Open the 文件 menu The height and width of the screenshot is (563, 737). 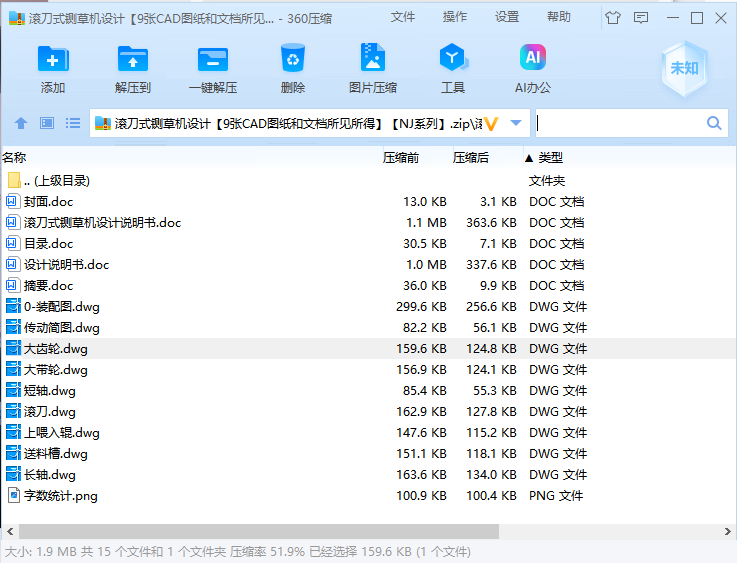[403, 17]
